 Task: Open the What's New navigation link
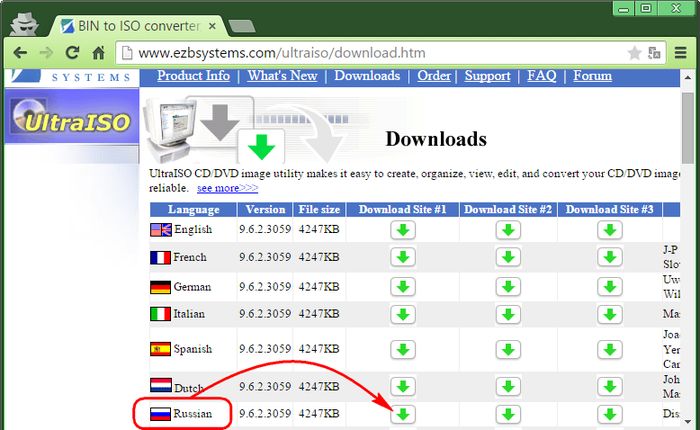click(x=282, y=76)
